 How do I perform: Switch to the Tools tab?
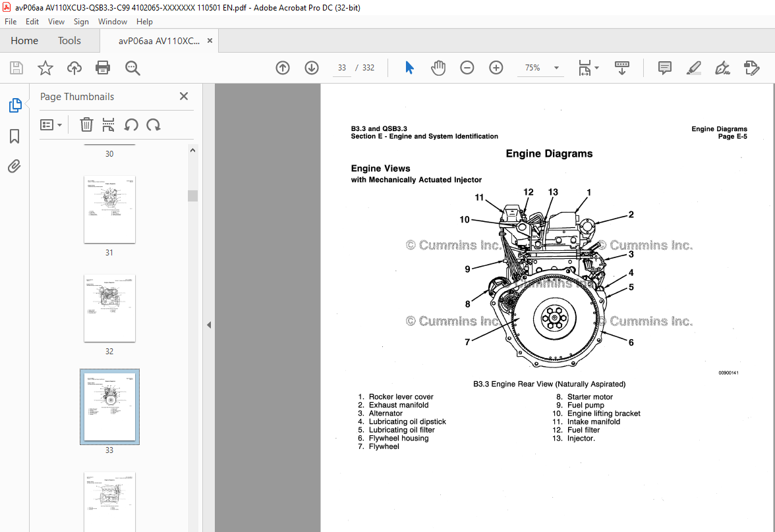[69, 41]
